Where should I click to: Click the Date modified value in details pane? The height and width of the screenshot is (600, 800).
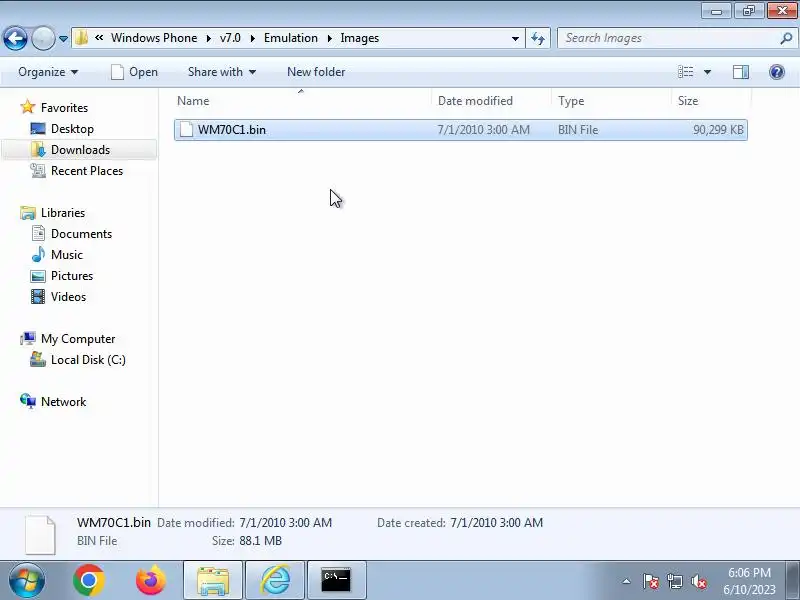coord(286,522)
